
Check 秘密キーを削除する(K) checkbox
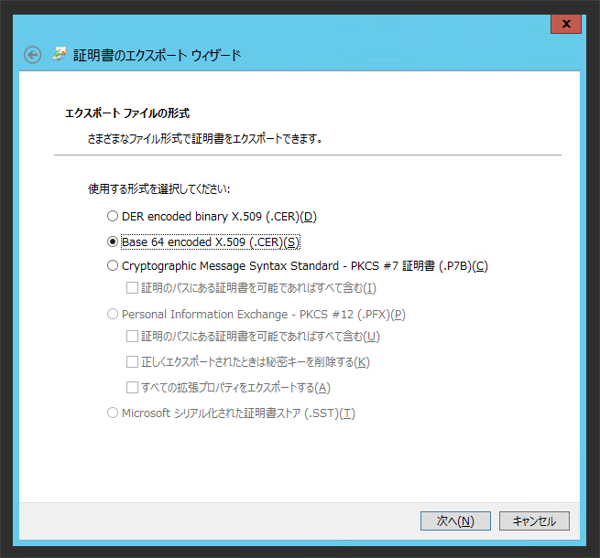[132, 362]
